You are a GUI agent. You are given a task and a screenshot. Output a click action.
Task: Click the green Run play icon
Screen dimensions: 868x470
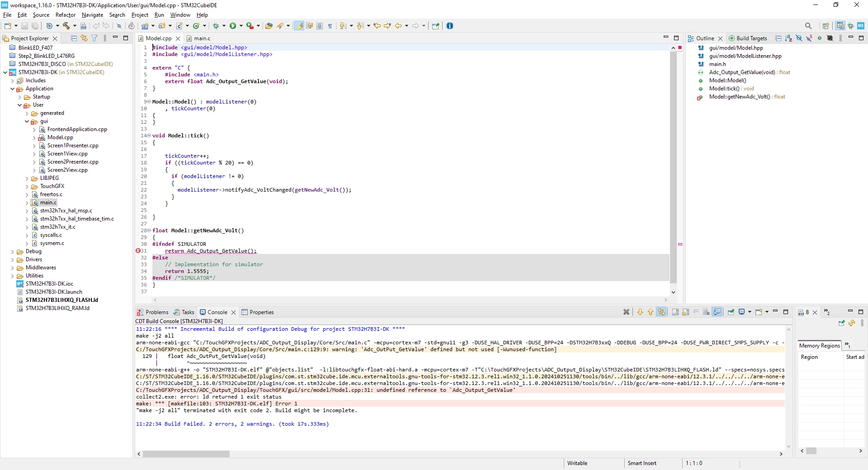pyautogui.click(x=233, y=26)
